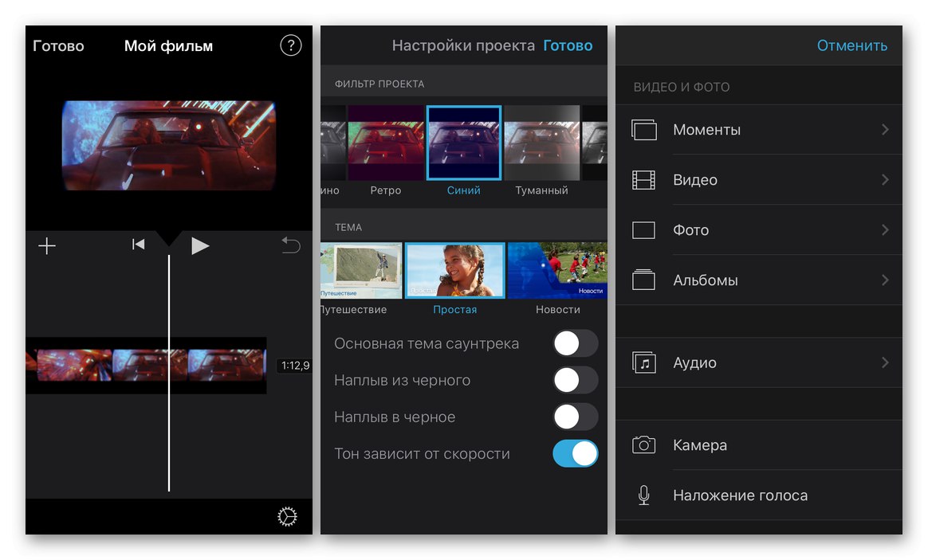Expand Видео with its chevron

point(885,180)
